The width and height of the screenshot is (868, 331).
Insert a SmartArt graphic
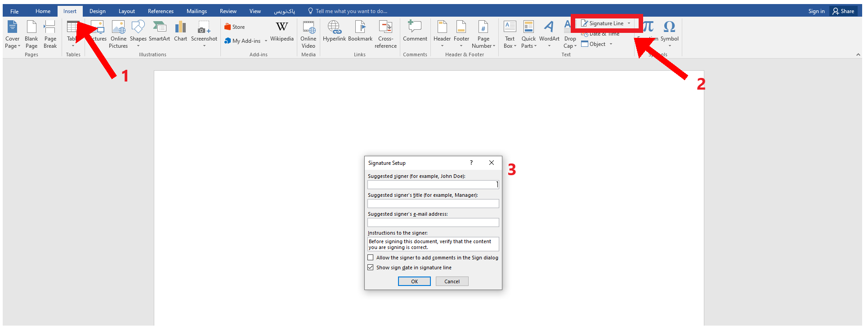pyautogui.click(x=159, y=32)
